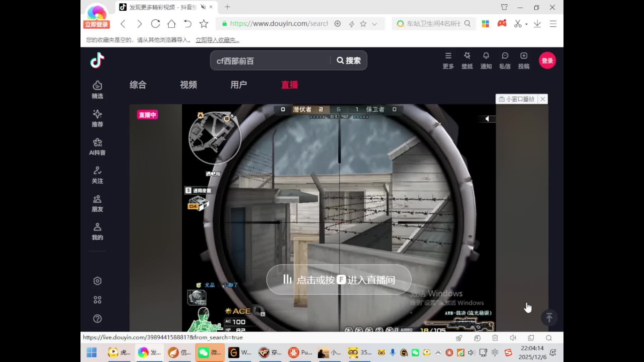Switch to the 视频 search tab
Screen dimensions: 644x362
[x=188, y=85]
